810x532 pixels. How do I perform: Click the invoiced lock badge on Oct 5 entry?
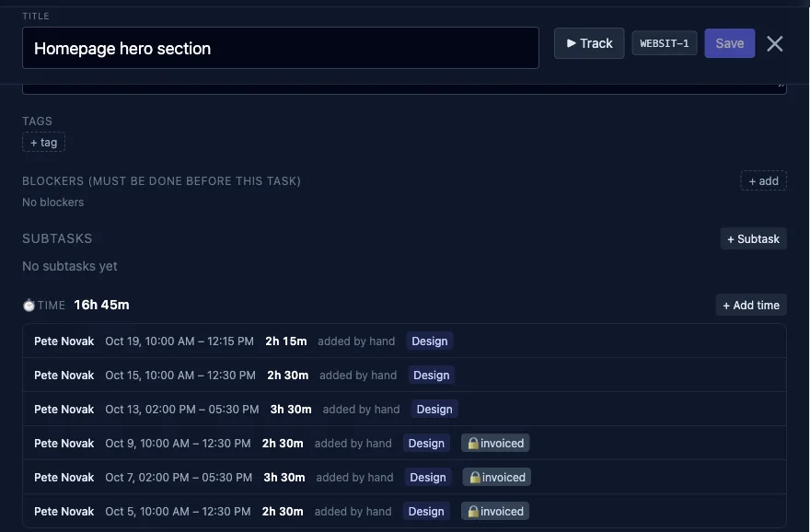[x=495, y=512]
